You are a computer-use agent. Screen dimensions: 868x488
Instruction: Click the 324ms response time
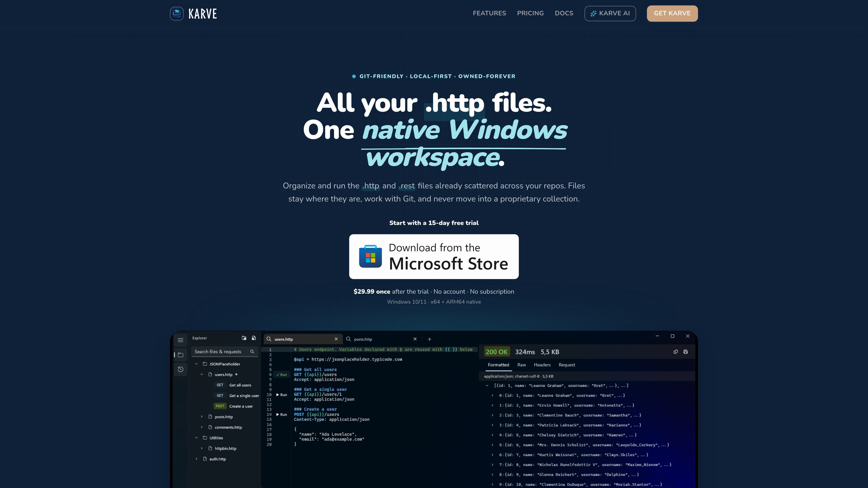click(x=525, y=352)
